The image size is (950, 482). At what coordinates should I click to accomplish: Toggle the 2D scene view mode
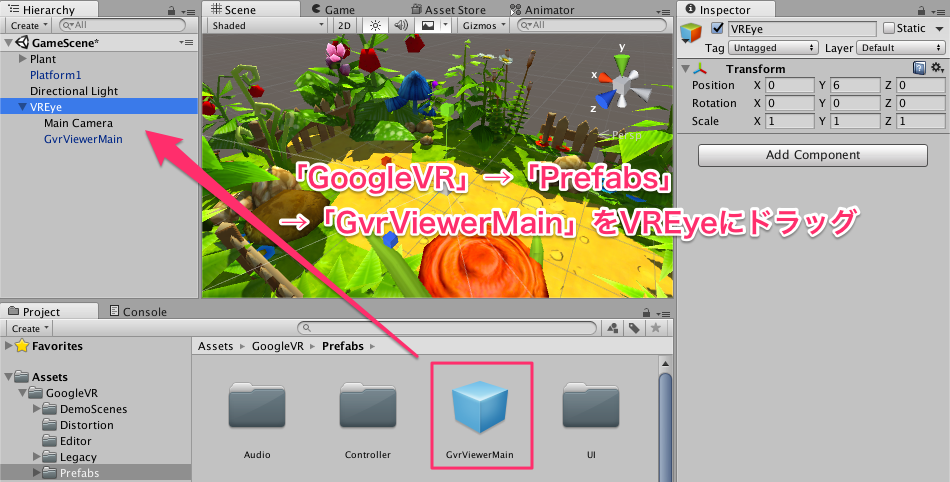(344, 25)
